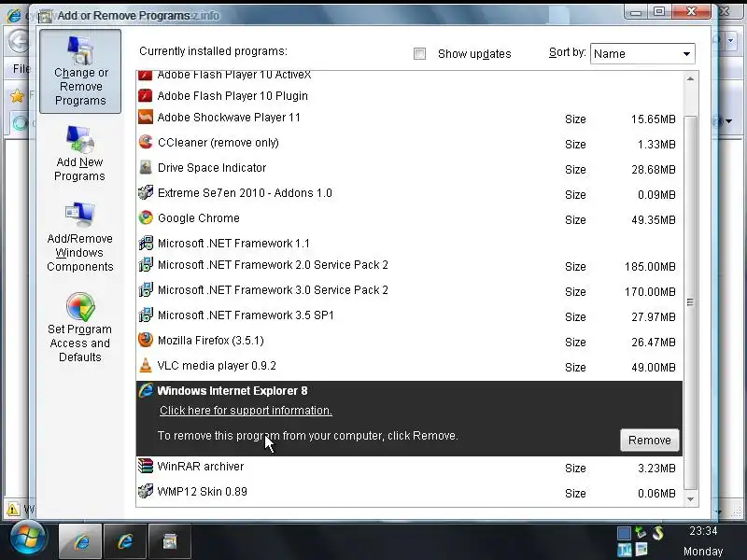The image size is (747, 560).
Task: Select the Adobe Flash Player 10 Plugin icon
Action: point(146,96)
